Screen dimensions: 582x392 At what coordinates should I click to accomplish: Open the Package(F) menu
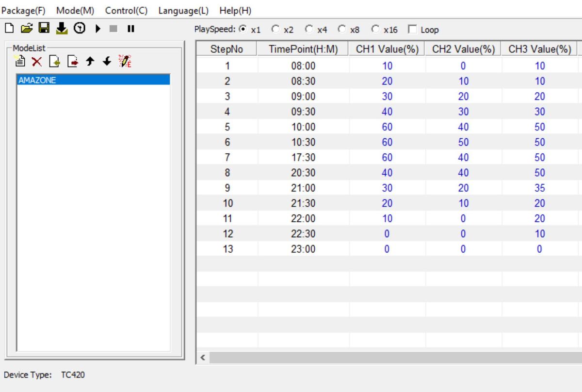(24, 11)
